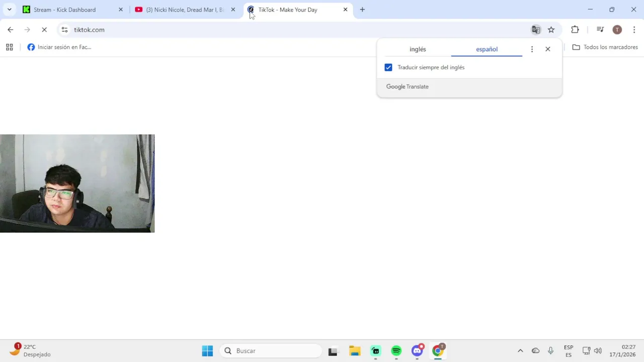This screenshot has height=362, width=644.
Task: Close the YouTube Nicki Nicole tab
Action: (x=233, y=10)
